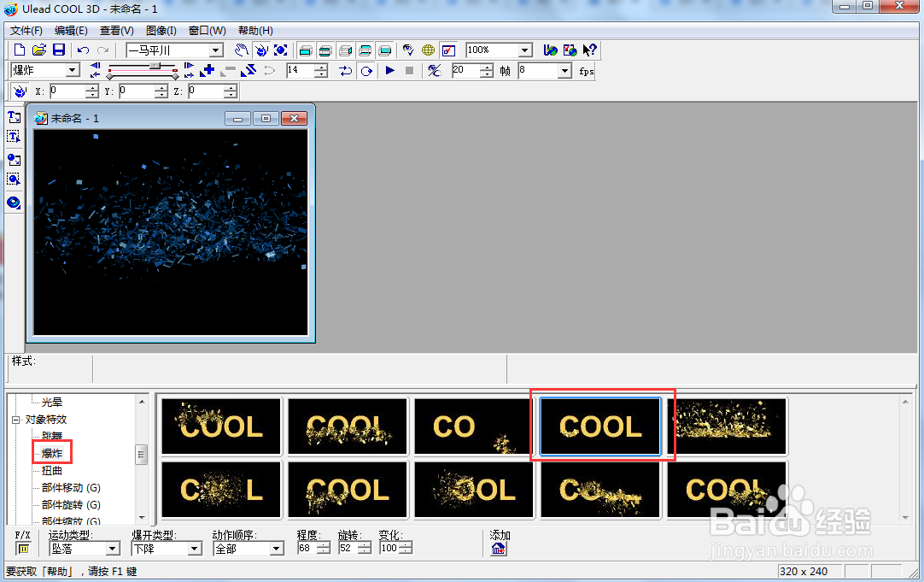Click the edit graphic tool
The image size is (924, 582).
pyautogui.click(x=15, y=179)
